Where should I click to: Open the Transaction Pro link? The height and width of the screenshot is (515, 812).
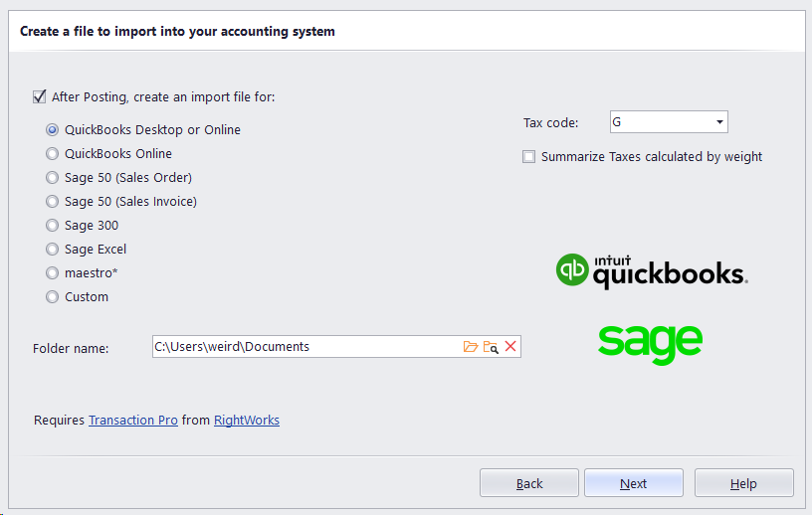[133, 421]
